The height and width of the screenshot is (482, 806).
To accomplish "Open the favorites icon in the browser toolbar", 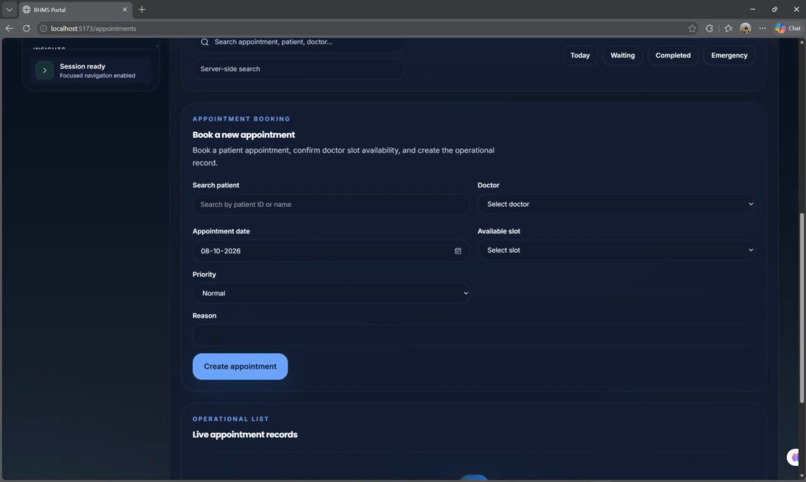I will [x=728, y=28].
